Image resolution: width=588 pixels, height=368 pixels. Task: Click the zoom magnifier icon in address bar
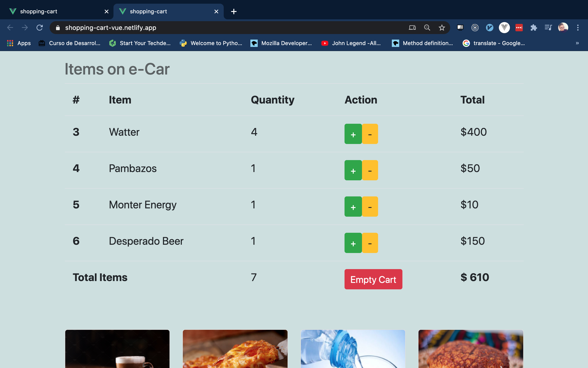[427, 28]
